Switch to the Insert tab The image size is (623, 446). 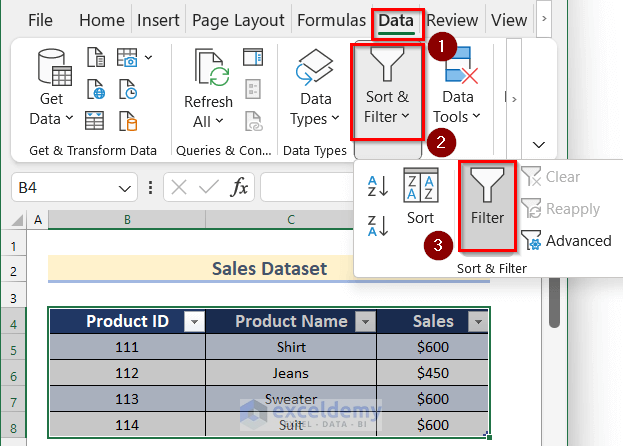pyautogui.click(x=158, y=20)
